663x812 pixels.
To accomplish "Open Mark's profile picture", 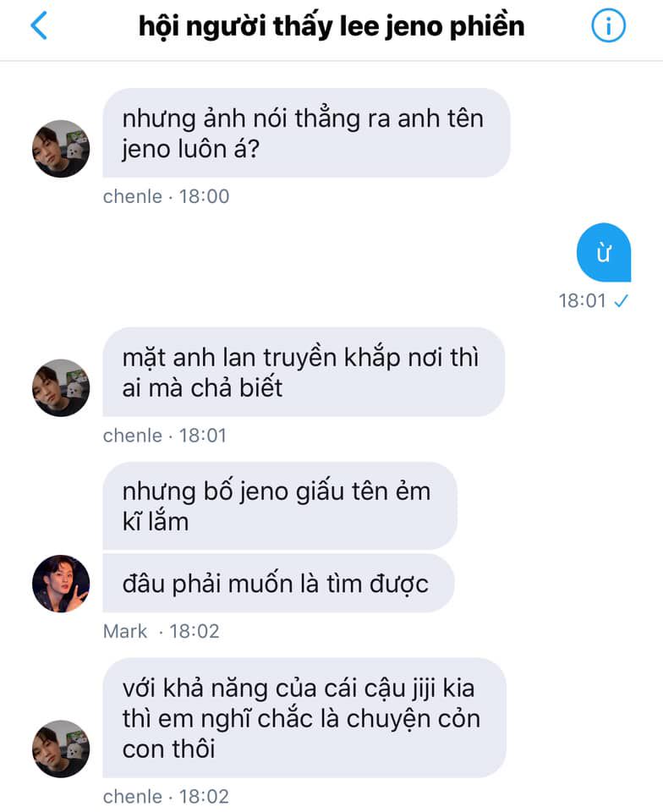I will pyautogui.click(x=61, y=584).
